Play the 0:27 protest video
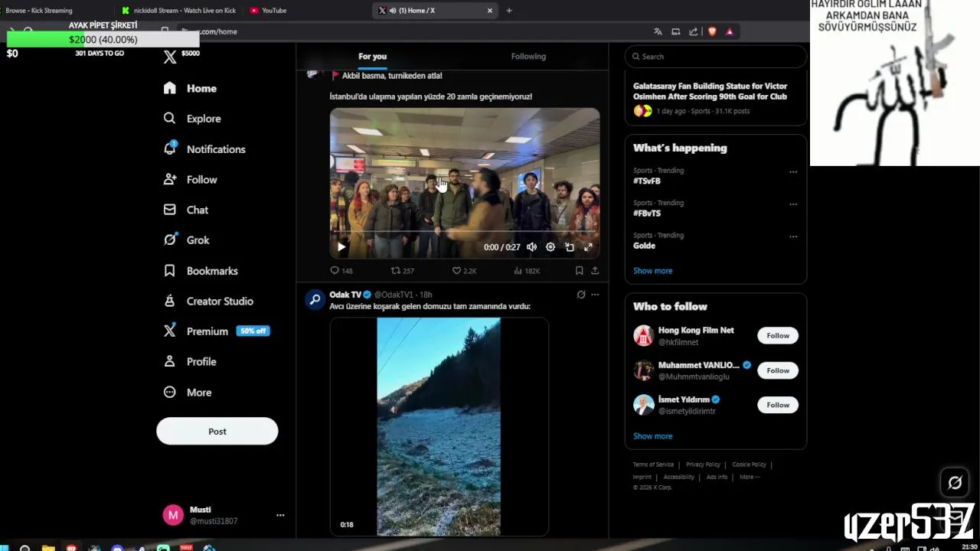The width and height of the screenshot is (980, 551). (341, 247)
